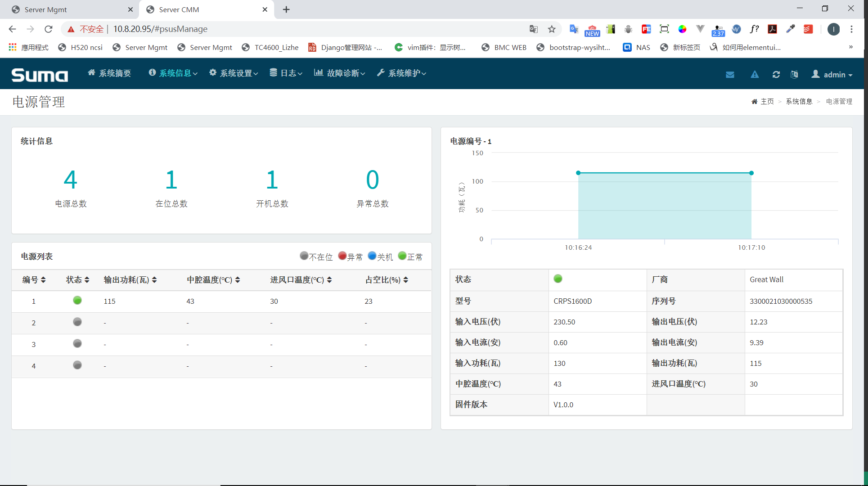The image size is (868, 486).
Task: Open the BMC WEB bookmark
Action: pyautogui.click(x=504, y=47)
